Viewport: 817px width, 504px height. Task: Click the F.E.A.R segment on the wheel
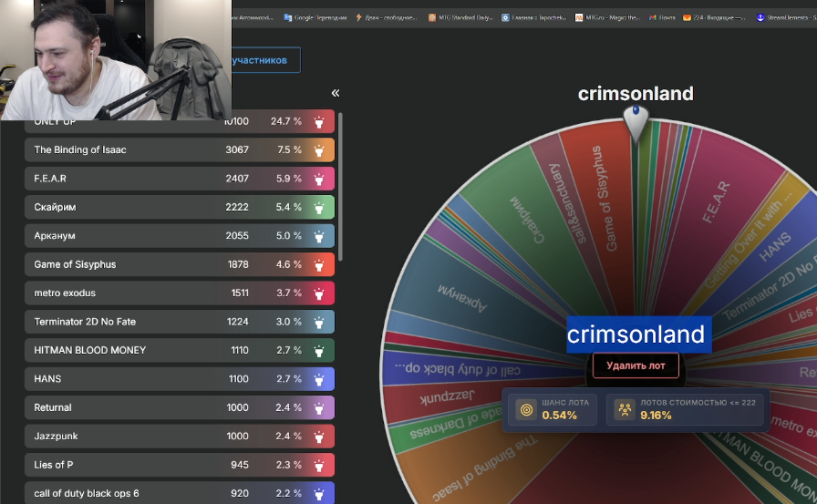717,202
